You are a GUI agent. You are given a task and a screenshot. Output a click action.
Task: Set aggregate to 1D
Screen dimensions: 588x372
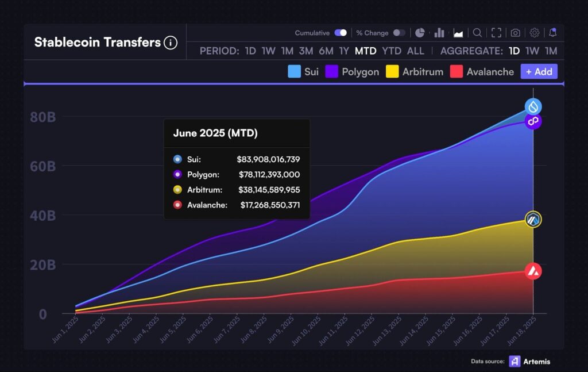[x=514, y=51]
